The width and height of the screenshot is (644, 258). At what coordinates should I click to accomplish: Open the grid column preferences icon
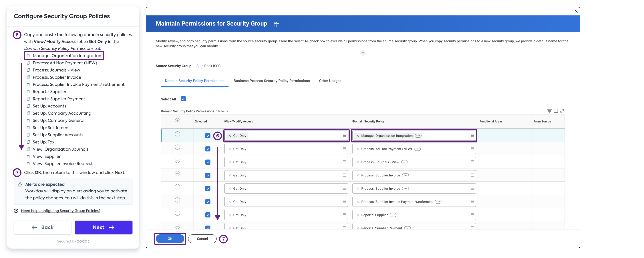pyautogui.click(x=556, y=111)
